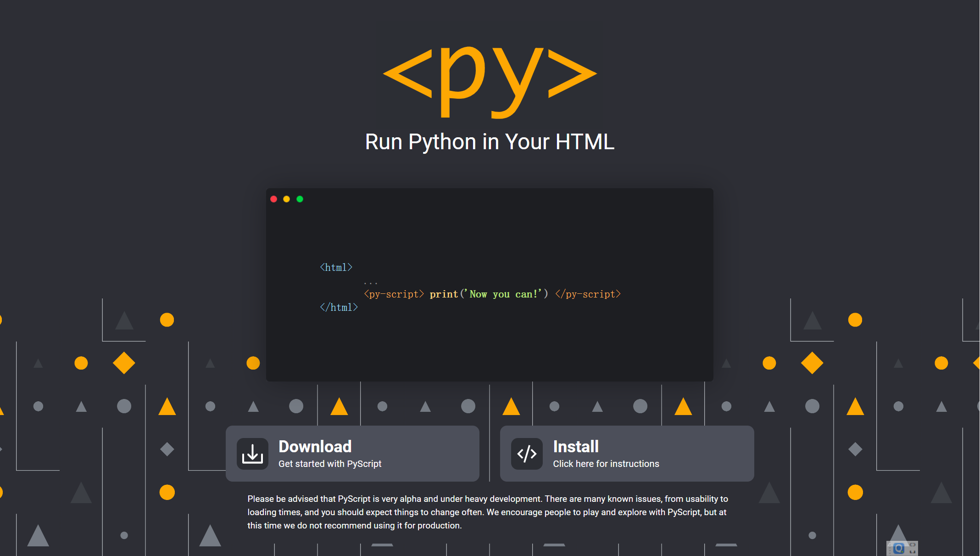
Task: Click the print('Now you can!') code text
Action: [x=489, y=294]
